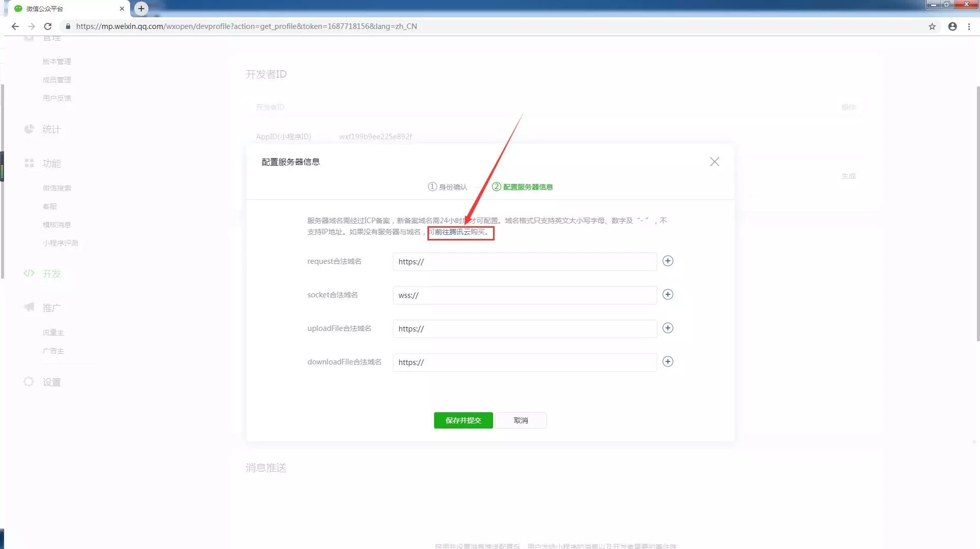Bookmark this page with star icon
The width and height of the screenshot is (980, 549).
(x=932, y=26)
